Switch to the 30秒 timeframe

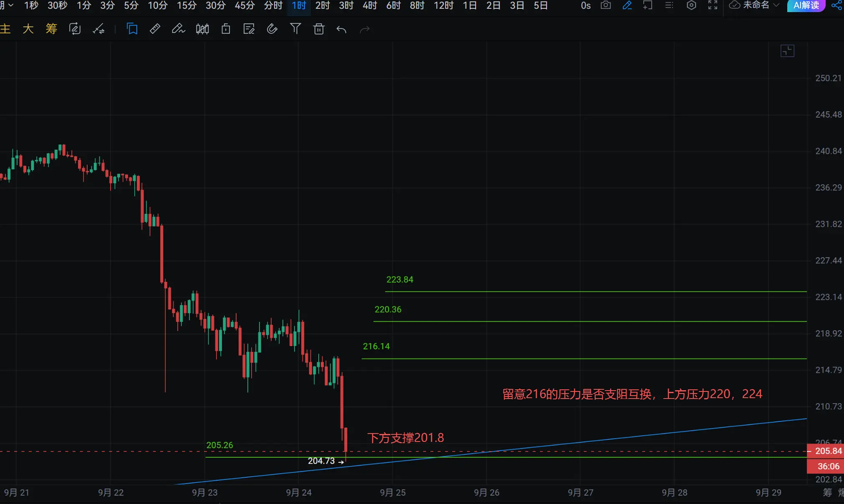click(x=58, y=5)
